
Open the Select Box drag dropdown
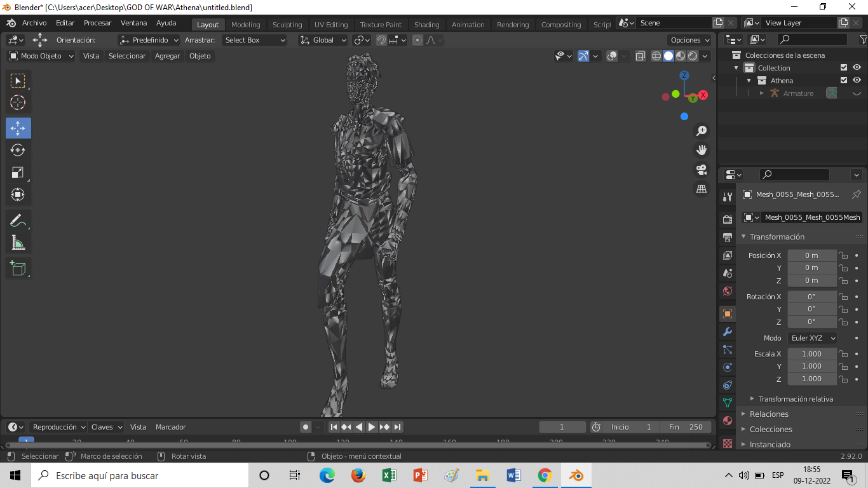(x=254, y=40)
